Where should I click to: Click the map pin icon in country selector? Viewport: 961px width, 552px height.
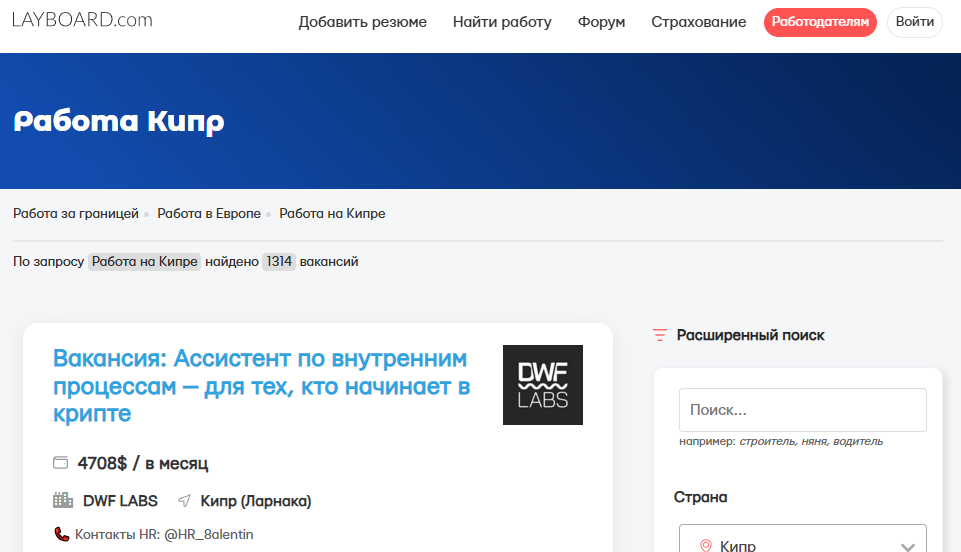point(705,545)
